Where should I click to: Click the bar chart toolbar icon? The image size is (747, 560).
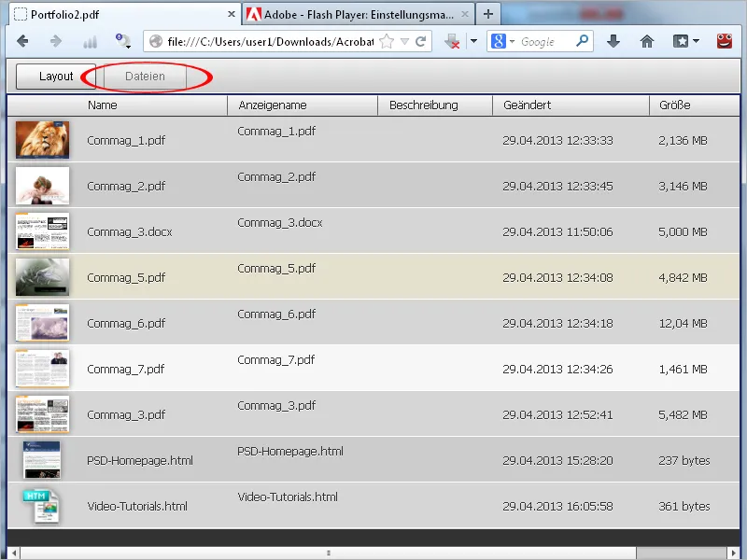[90, 42]
